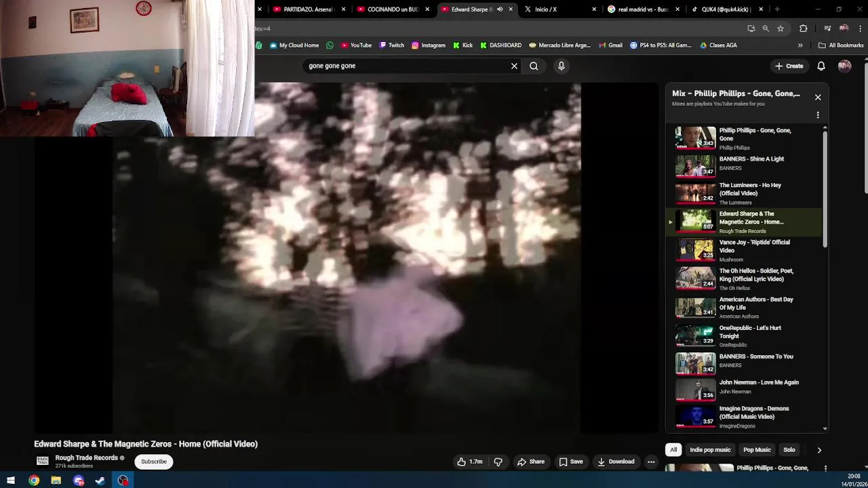Dislike the video

(x=498, y=462)
